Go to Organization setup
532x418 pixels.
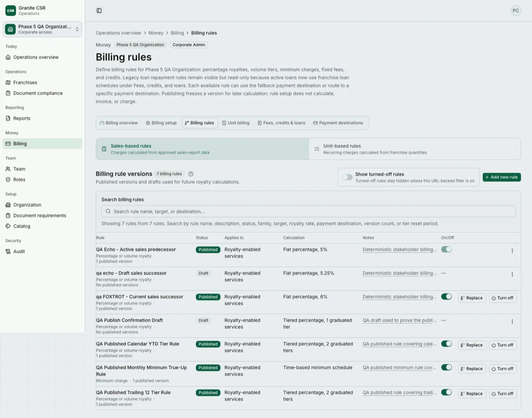coord(42,205)
